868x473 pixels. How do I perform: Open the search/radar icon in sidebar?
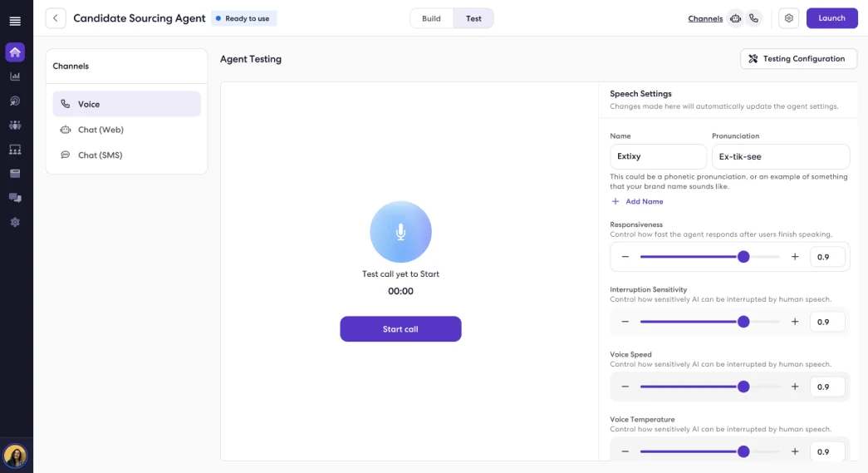tap(15, 101)
